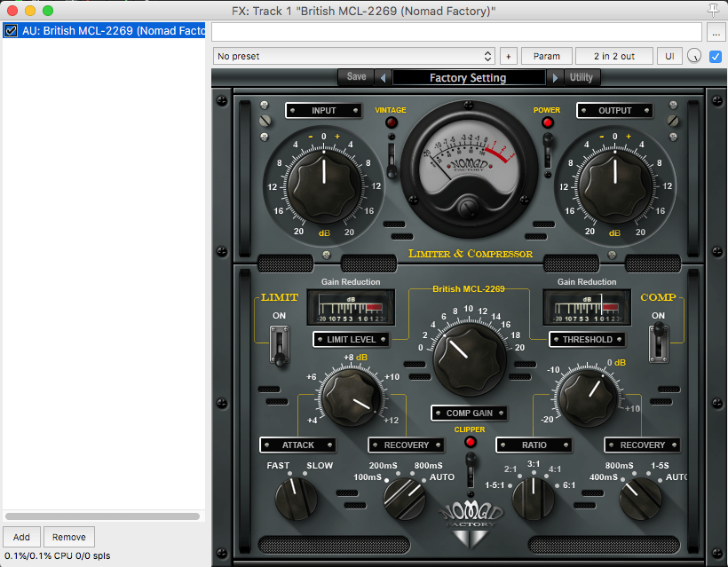Open the 2 in 2 out routing
Screen dimensions: 728x567
pos(613,56)
